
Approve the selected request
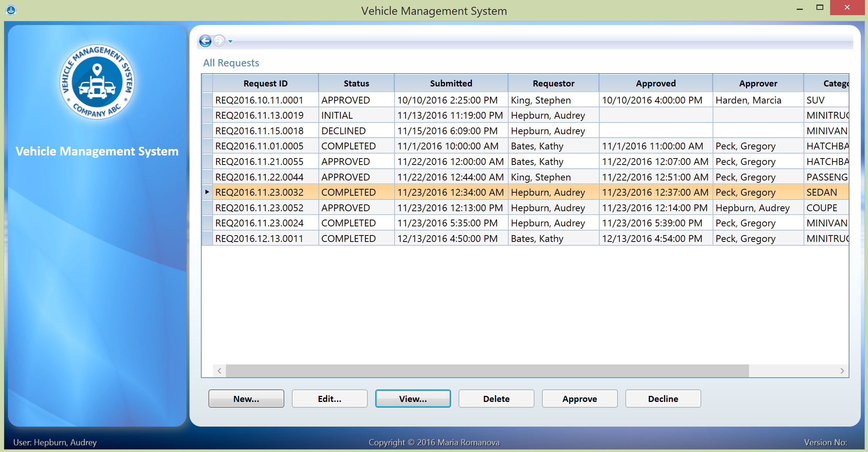[580, 399]
